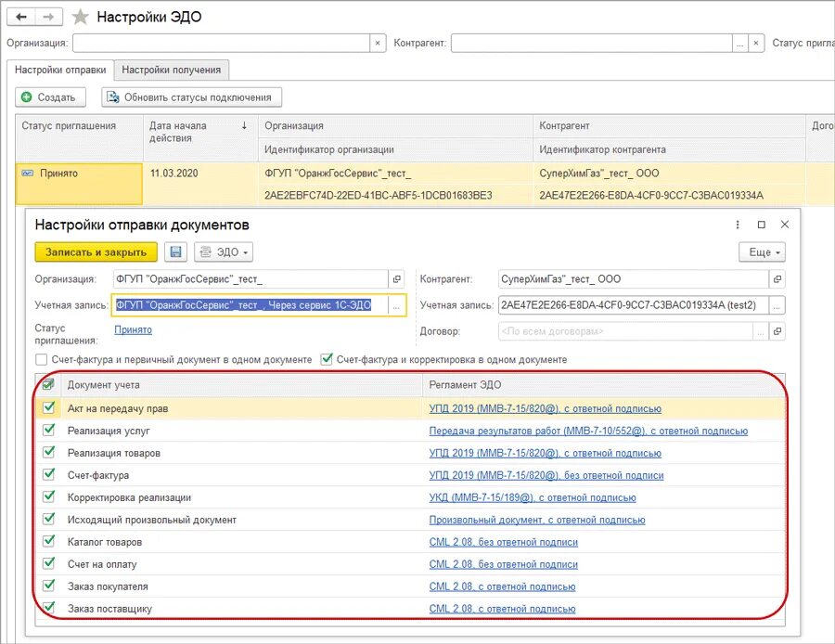The height and width of the screenshot is (644, 835).
Task: Click the forward navigation arrow
Action: [50, 17]
